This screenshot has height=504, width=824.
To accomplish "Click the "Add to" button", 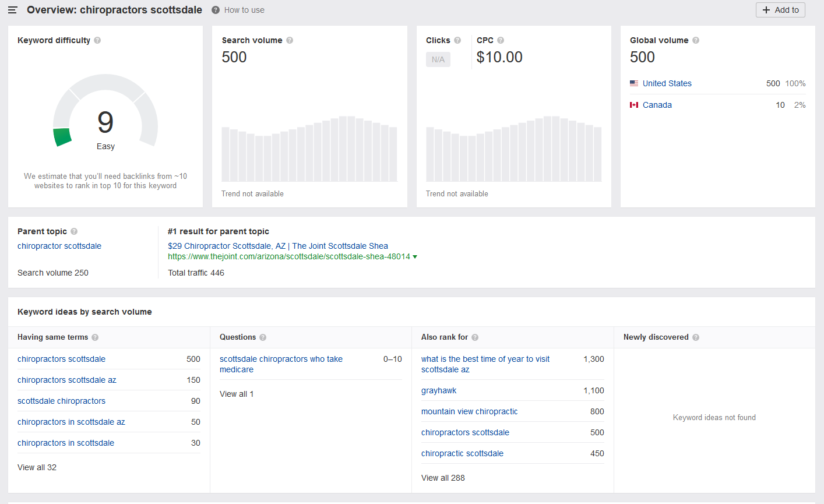I will (780, 10).
